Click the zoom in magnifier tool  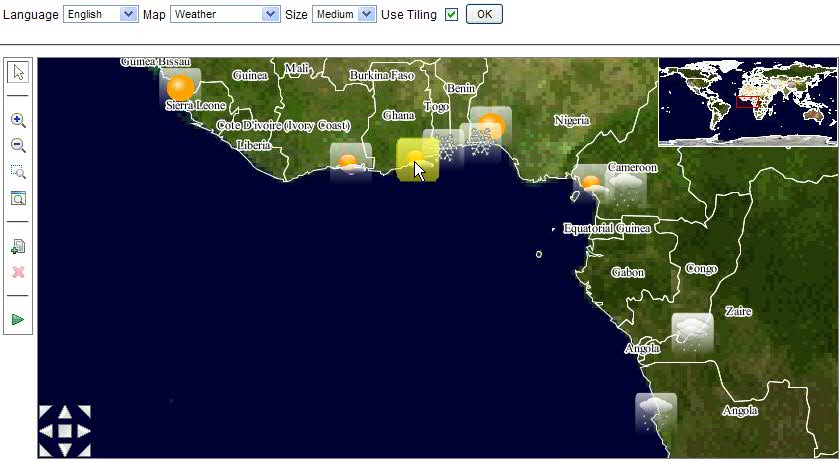click(x=18, y=120)
